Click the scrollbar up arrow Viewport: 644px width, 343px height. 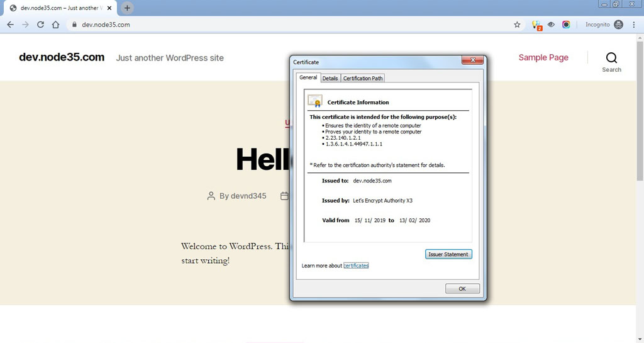pos(640,38)
